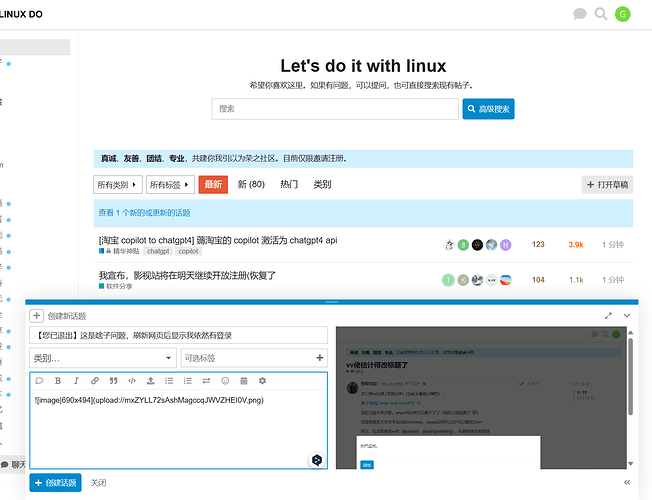Toggle italic formatting in the composer toolbar
Screen dimensions: 652x500
(76, 381)
